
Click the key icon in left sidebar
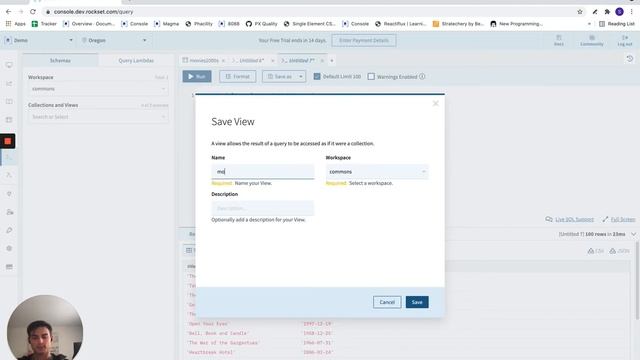pos(9,230)
